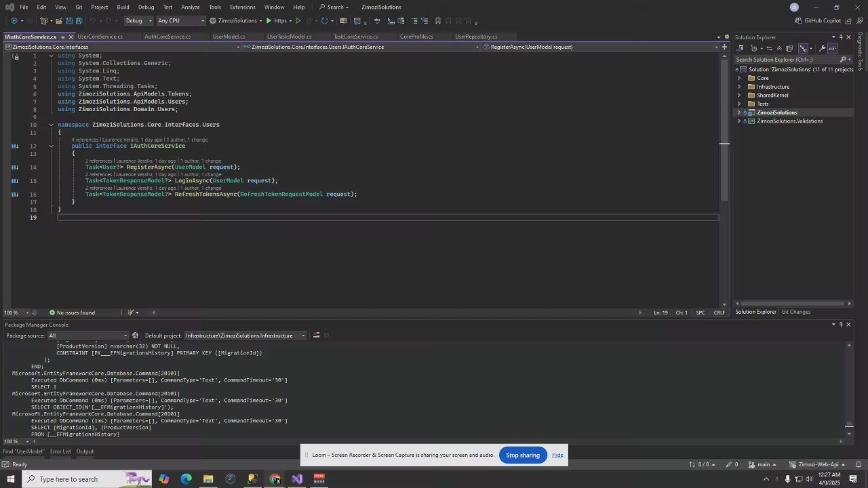Expand the SharedKernel folder node
The image size is (868, 488).
(x=739, y=95)
